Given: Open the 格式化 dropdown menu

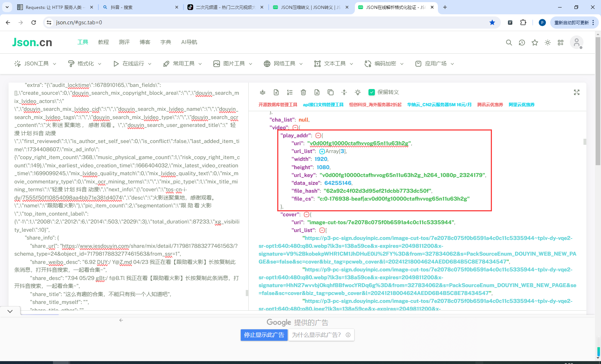Looking at the screenshot, I should point(84,64).
